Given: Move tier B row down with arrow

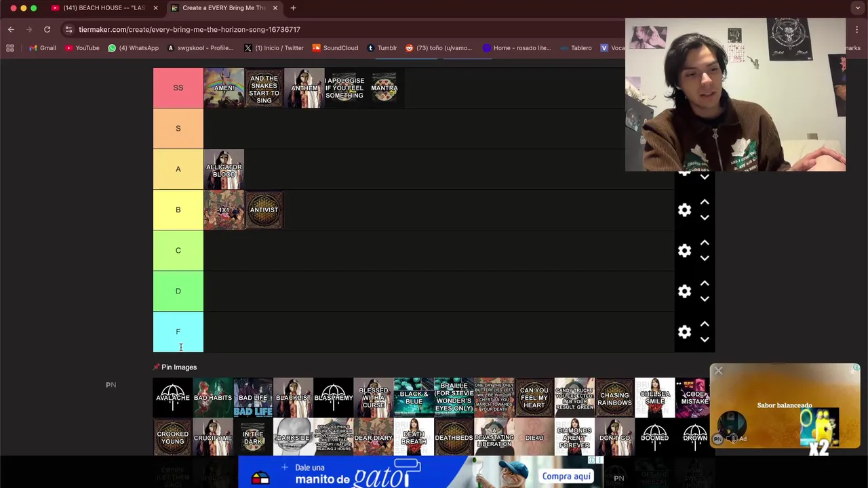Looking at the screenshot, I should [x=705, y=218].
